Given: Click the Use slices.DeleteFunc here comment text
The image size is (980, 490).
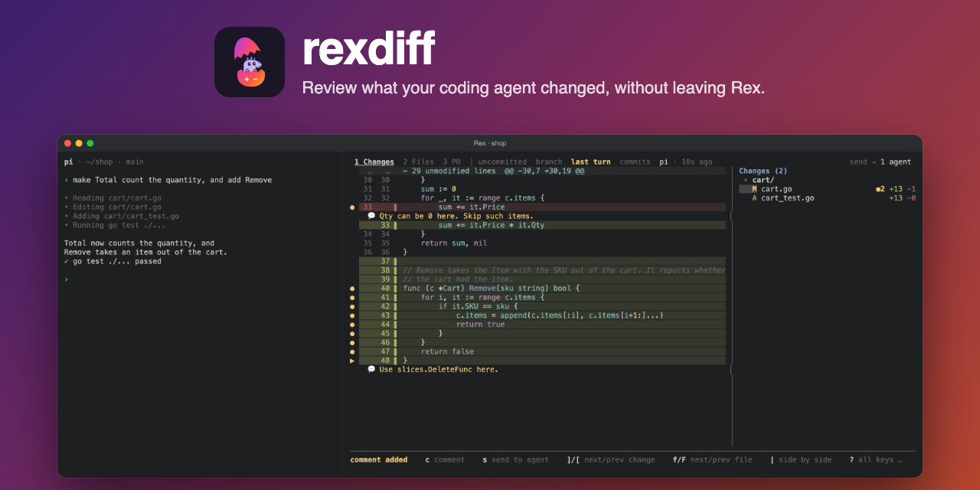Looking at the screenshot, I should pyautogui.click(x=439, y=369).
